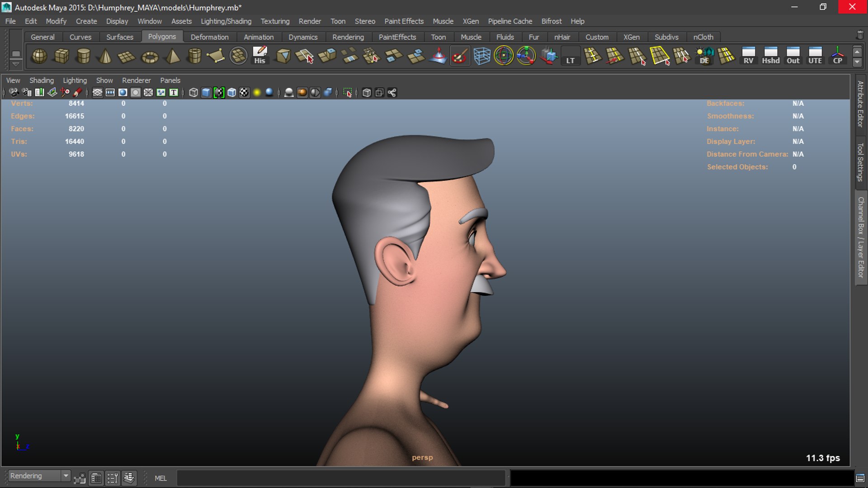868x488 pixels.
Task: Open the panel Panels dropdown menu
Action: pos(170,80)
